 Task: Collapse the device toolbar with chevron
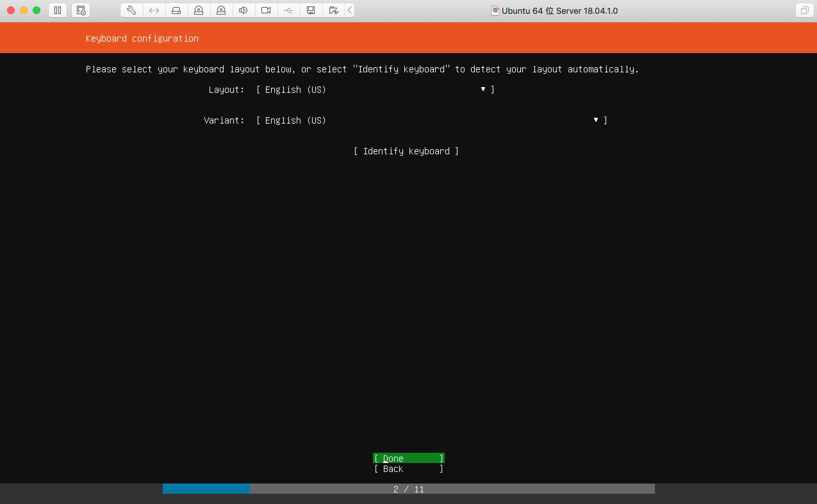point(350,10)
